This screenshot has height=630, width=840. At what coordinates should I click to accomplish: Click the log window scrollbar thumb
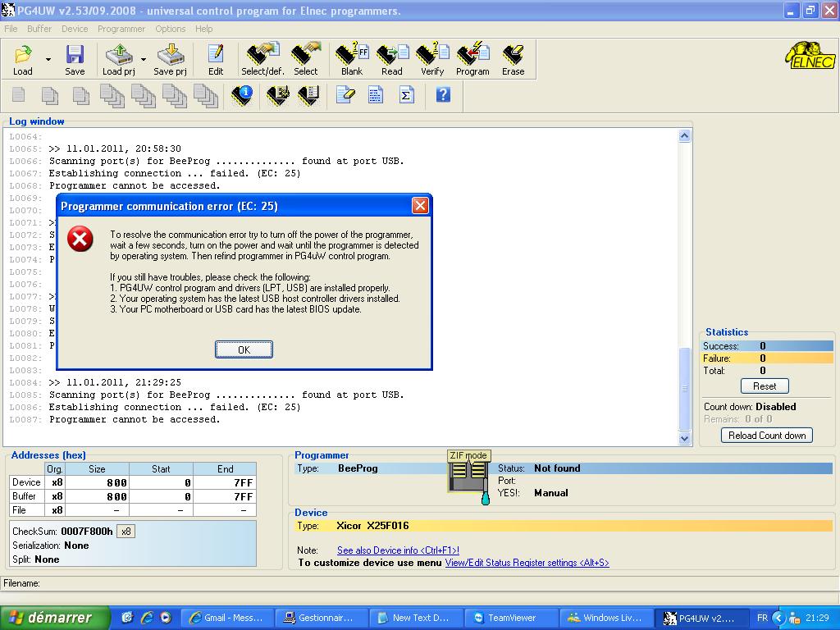click(x=684, y=389)
